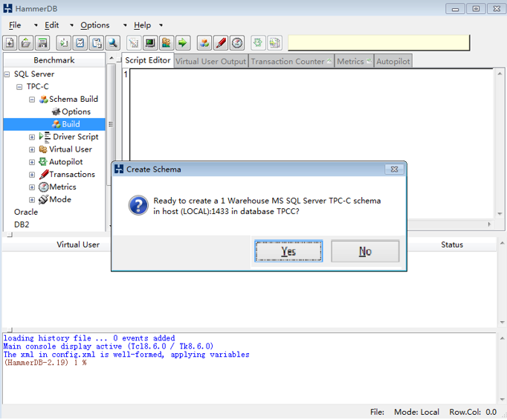Screen dimensions: 507x420
Task: Collapse the TPC-C tree node
Action: coord(19,87)
